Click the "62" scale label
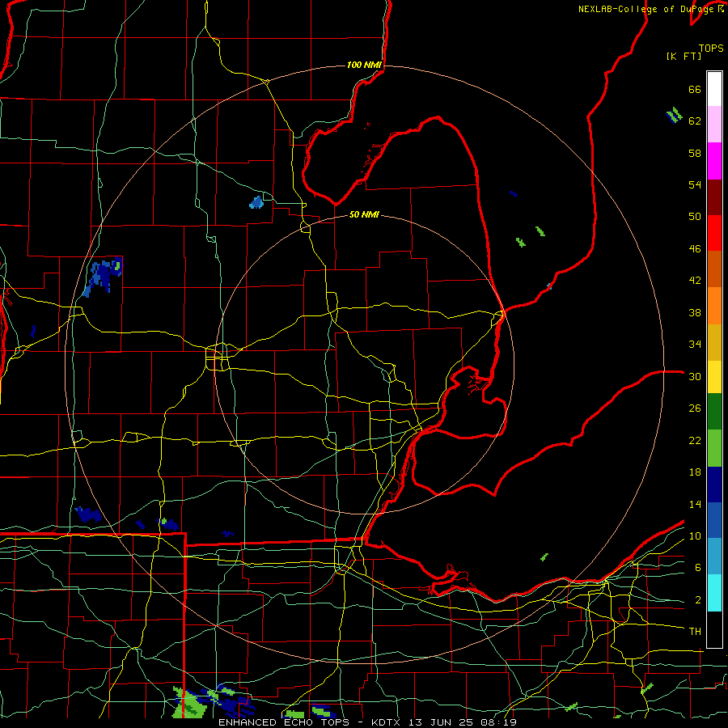Viewport: 728px width, 728px height. 695,121
